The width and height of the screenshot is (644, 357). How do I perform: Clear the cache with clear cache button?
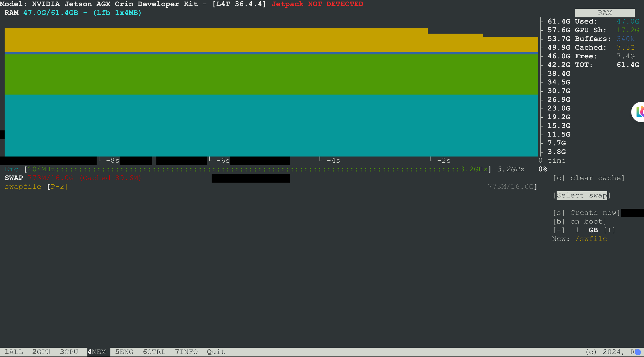(x=589, y=178)
